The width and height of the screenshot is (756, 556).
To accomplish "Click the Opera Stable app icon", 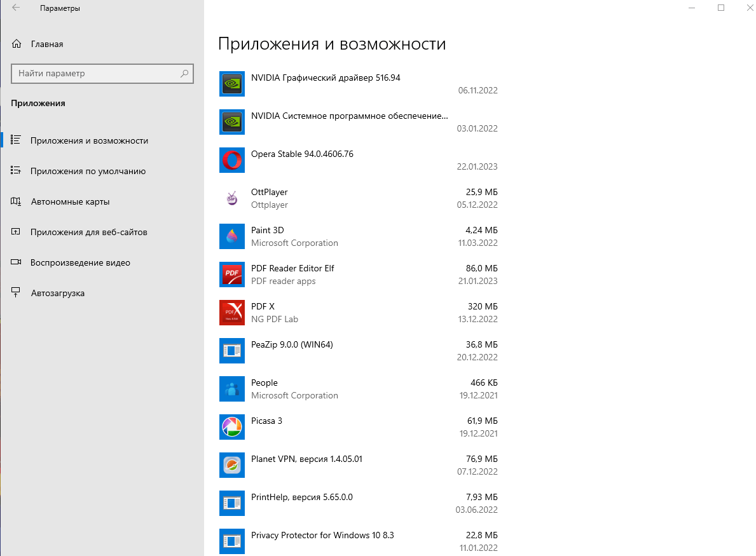I will coord(232,160).
